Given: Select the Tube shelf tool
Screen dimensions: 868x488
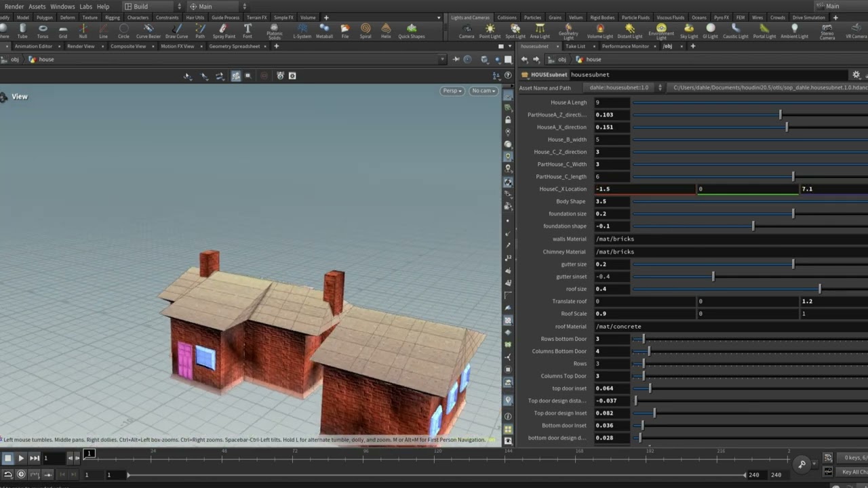Looking at the screenshot, I should [22, 30].
